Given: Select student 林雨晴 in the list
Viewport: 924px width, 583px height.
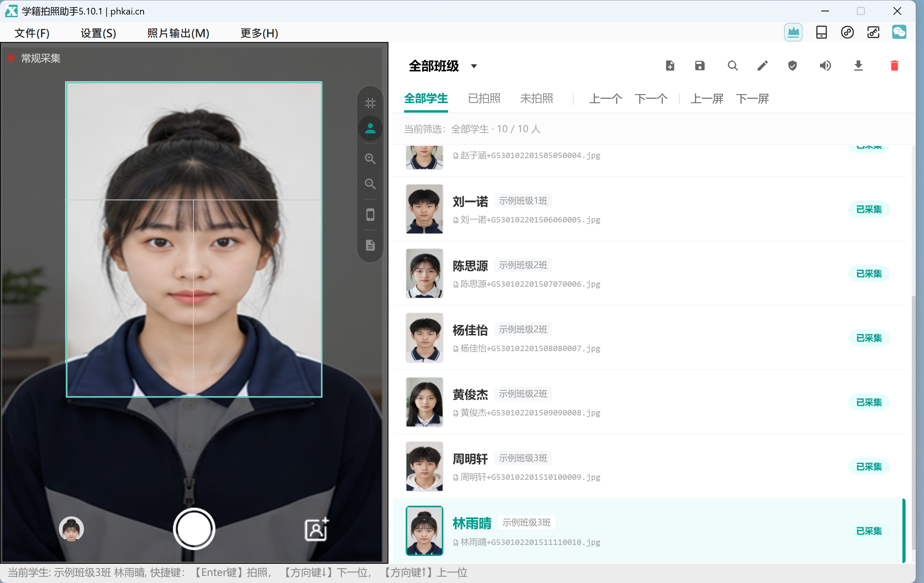Looking at the screenshot, I should click(649, 531).
